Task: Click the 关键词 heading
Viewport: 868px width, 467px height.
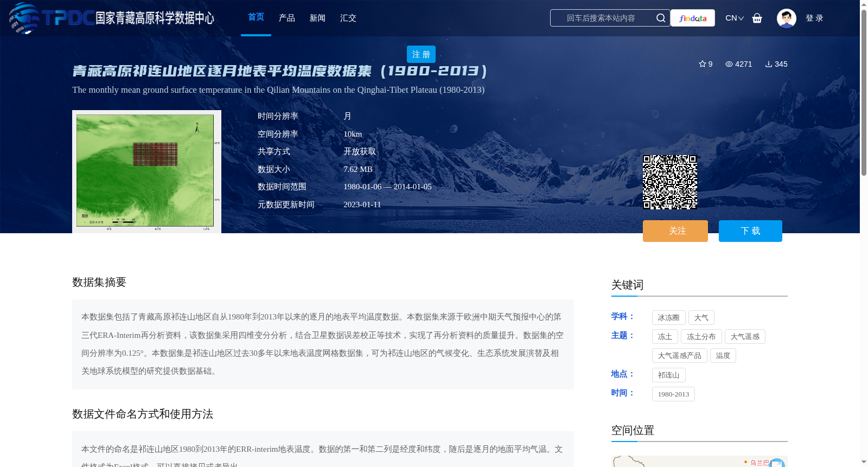Action: 627,285
